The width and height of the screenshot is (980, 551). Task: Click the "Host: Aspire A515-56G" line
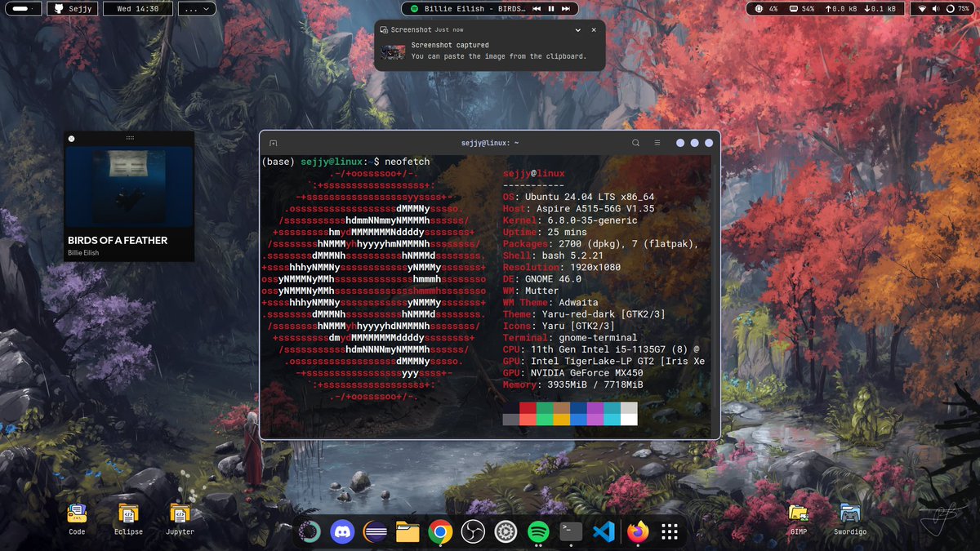coord(578,208)
